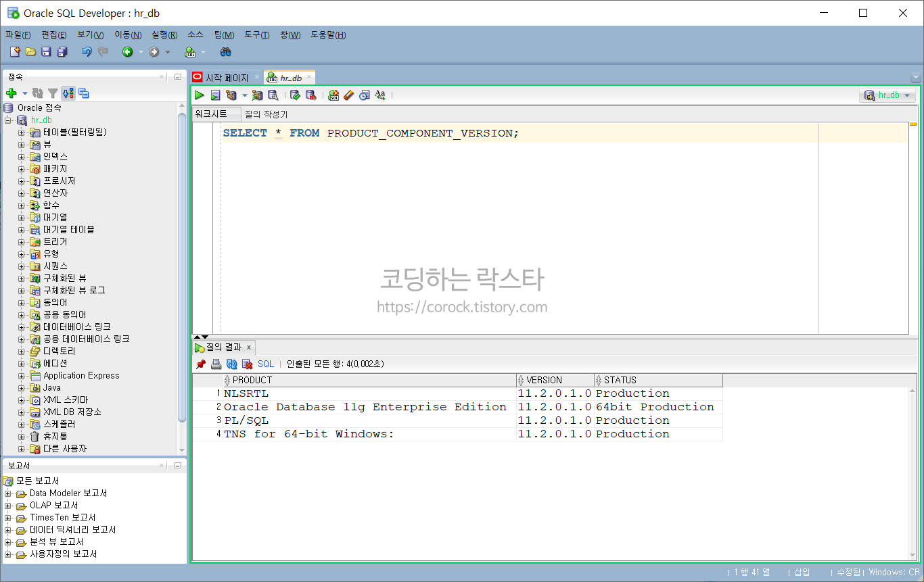Click the Run Script icon
This screenshot has height=582, width=924.
pyautogui.click(x=215, y=95)
